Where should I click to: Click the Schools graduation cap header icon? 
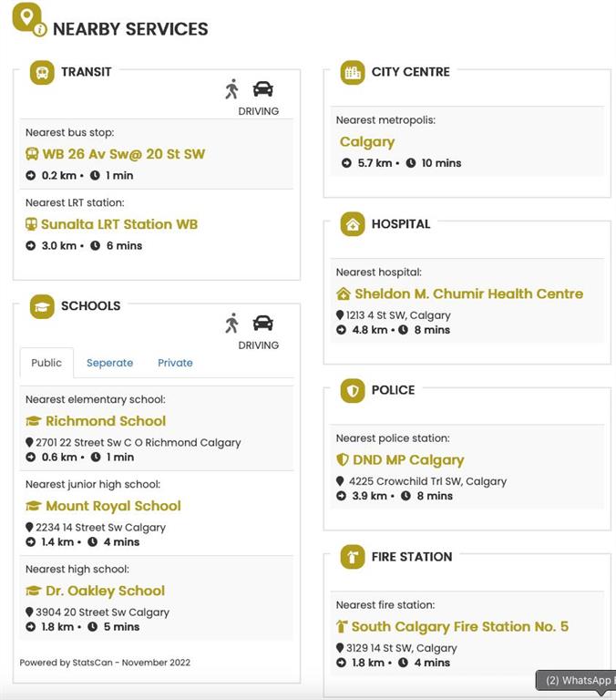(42, 306)
